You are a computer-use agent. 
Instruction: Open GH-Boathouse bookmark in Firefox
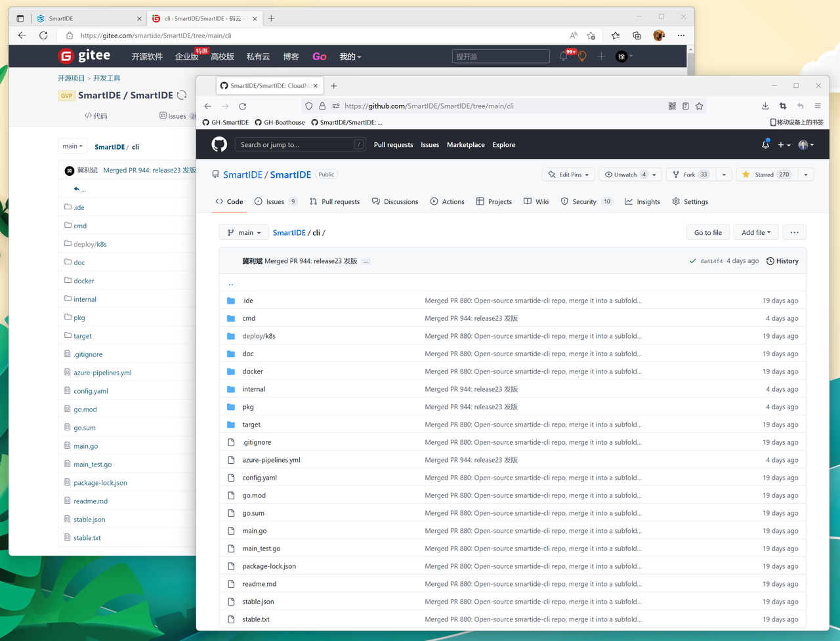280,122
